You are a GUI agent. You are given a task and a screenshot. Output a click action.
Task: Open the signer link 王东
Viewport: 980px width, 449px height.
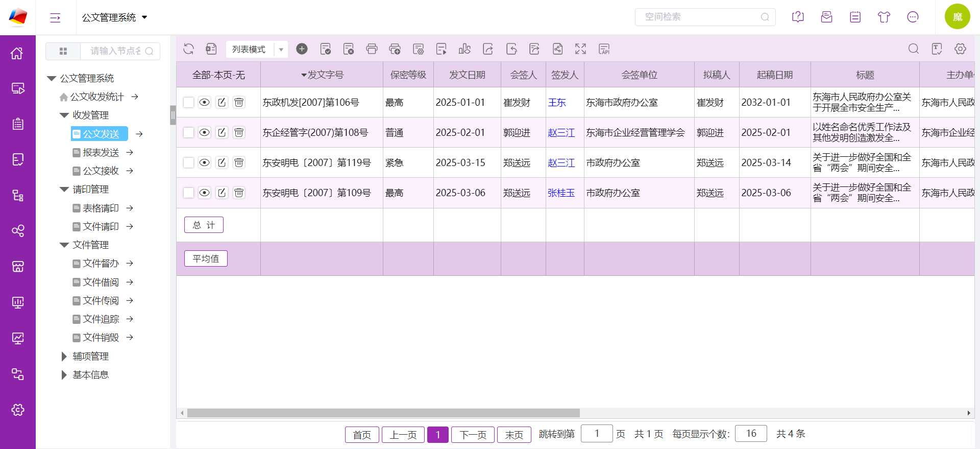pos(557,102)
